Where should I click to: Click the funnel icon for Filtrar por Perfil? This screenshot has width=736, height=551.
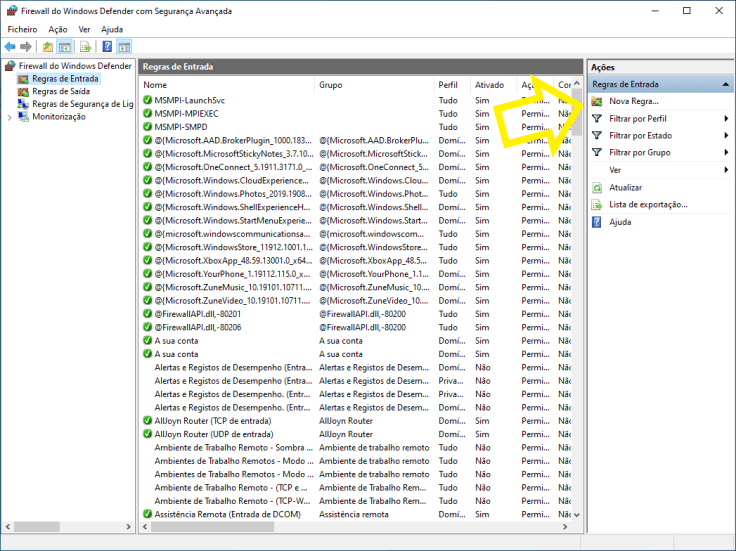pos(597,119)
